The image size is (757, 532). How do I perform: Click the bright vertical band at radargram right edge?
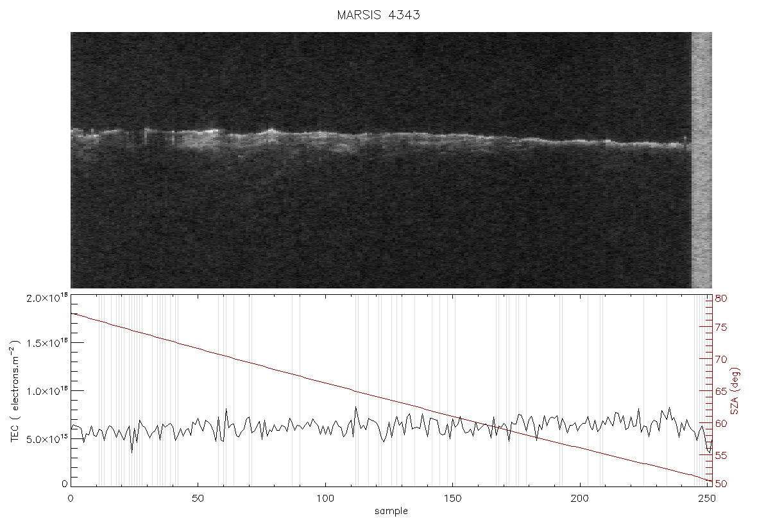click(x=701, y=160)
